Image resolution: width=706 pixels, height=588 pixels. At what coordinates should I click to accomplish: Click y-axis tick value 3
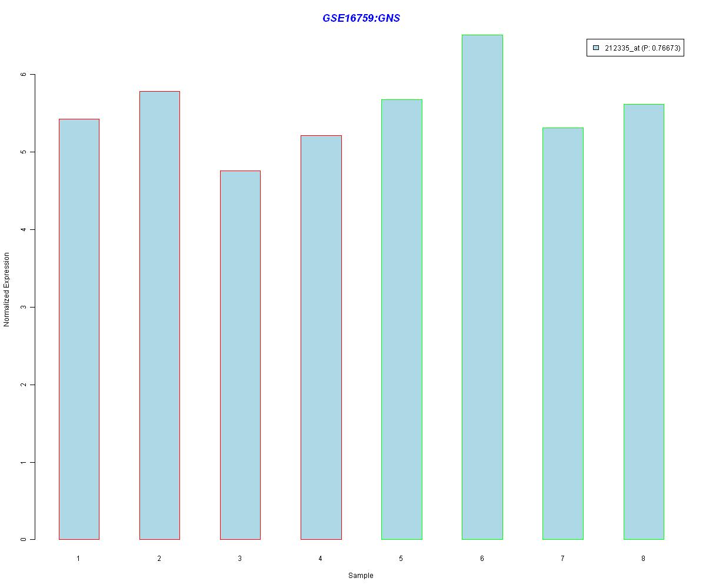click(25, 308)
